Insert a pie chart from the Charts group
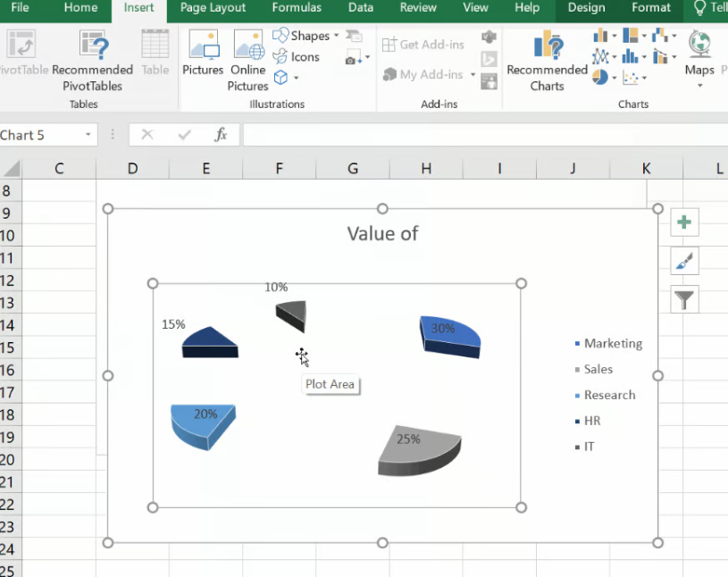The height and width of the screenshot is (577, 728). pos(599,79)
